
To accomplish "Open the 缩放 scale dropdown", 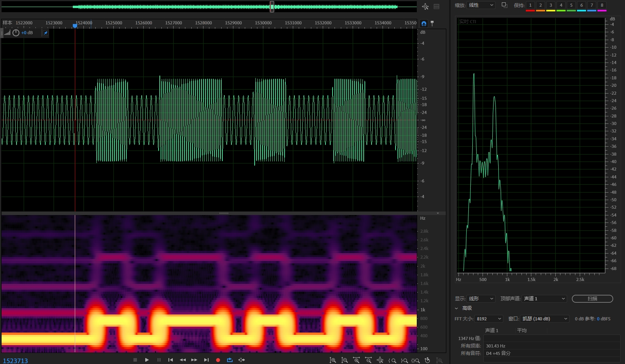I will [x=481, y=5].
